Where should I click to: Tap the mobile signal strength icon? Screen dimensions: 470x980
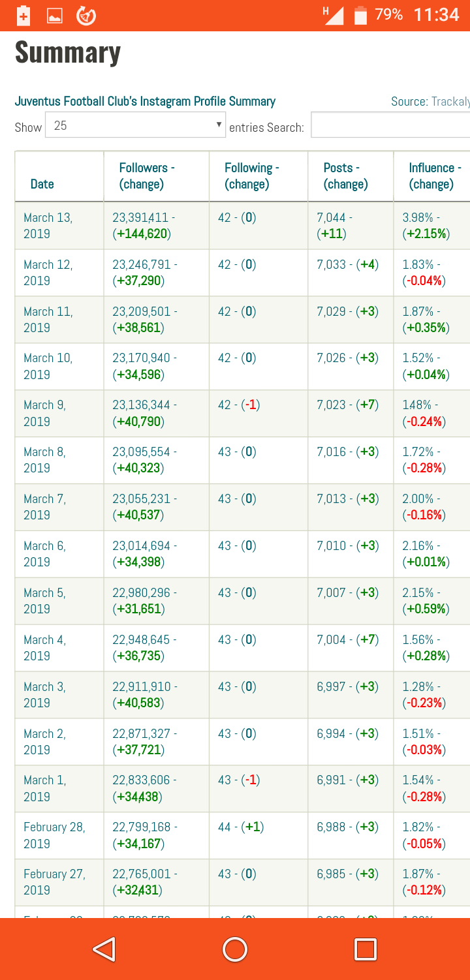pyautogui.click(x=334, y=14)
